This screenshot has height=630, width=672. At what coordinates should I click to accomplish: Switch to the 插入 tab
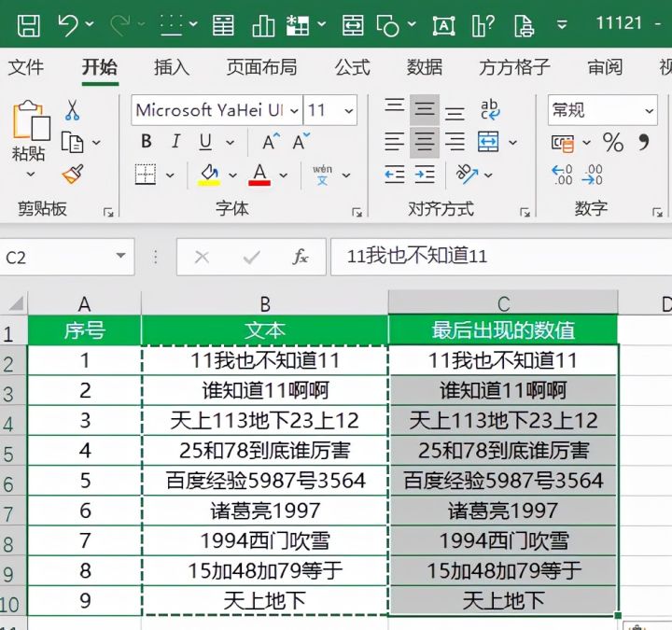(172, 67)
